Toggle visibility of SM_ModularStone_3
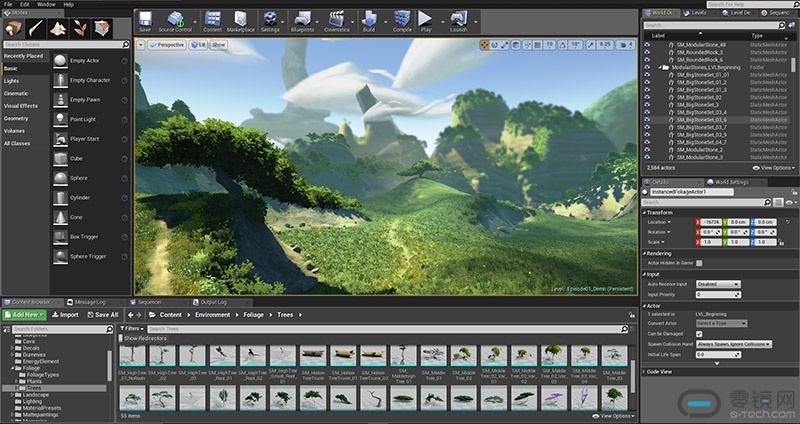Image resolution: width=800 pixels, height=424 pixels. tap(647, 157)
